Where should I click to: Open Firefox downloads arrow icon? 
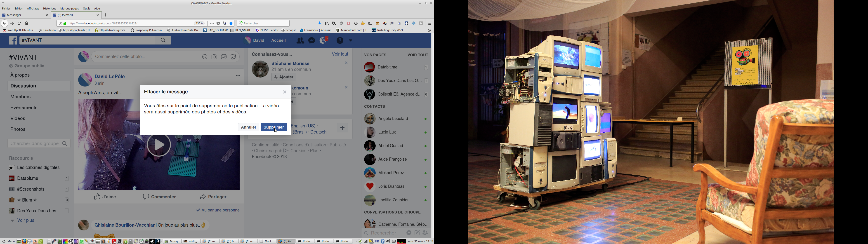coord(319,23)
